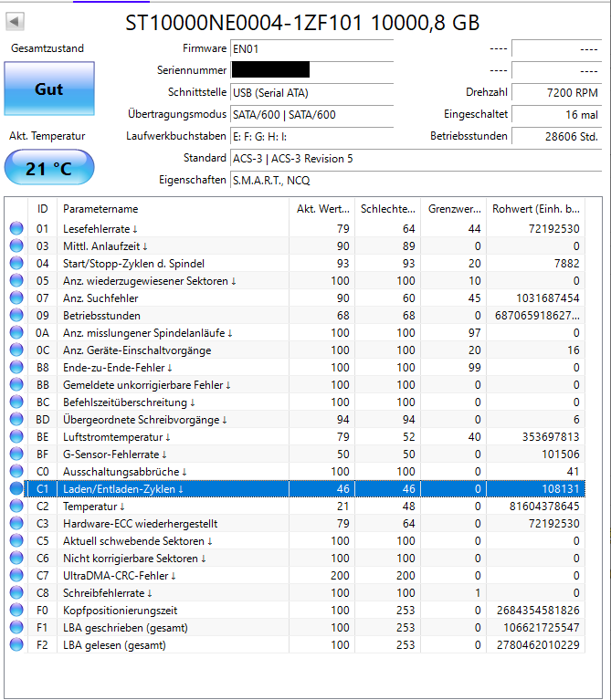Click status icon for Anz. misslungener Spindelanläufe
Viewport: 611px width, 700px height.
tap(16, 332)
